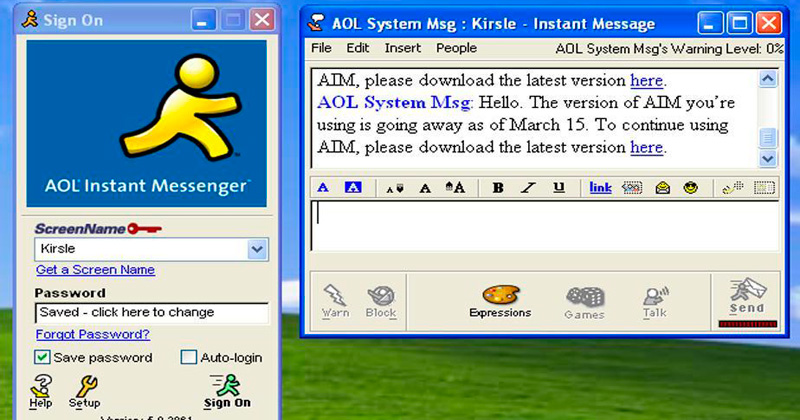Image resolution: width=800 pixels, height=420 pixels.
Task: Open the Insert menu
Action: tap(402, 48)
